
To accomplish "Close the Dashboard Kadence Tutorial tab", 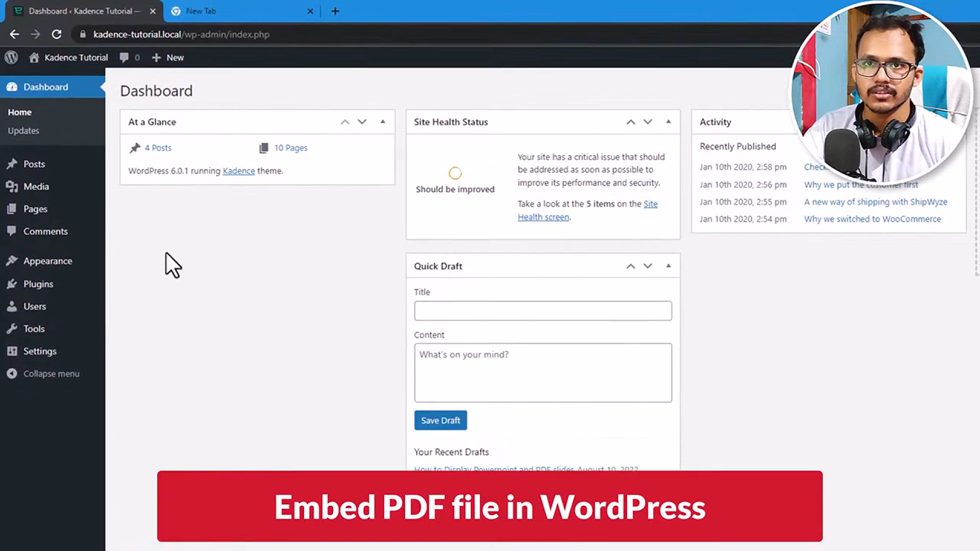I will pos(153,11).
